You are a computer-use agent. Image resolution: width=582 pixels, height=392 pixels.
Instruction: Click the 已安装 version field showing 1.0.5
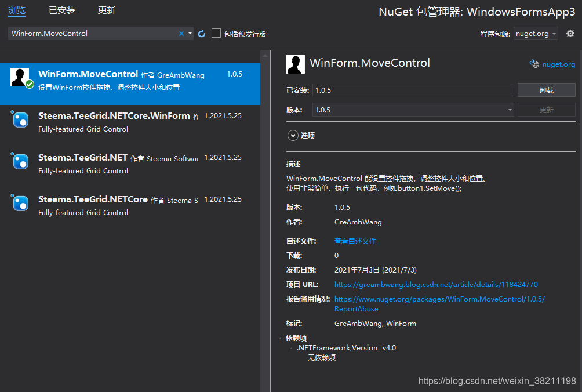413,90
